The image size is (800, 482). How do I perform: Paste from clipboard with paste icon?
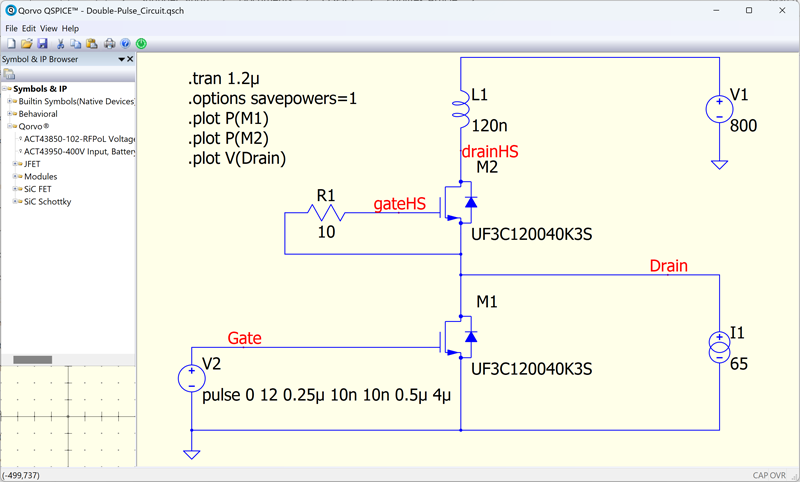(x=92, y=44)
